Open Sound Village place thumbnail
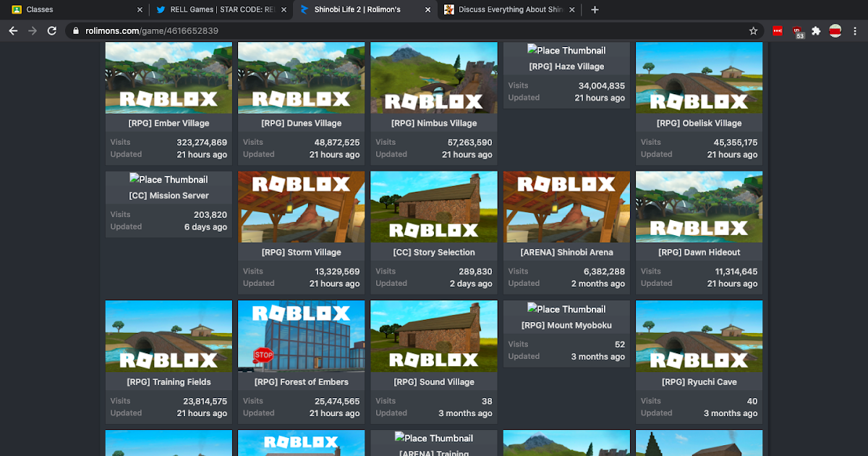This screenshot has width=868, height=456. coord(434,337)
